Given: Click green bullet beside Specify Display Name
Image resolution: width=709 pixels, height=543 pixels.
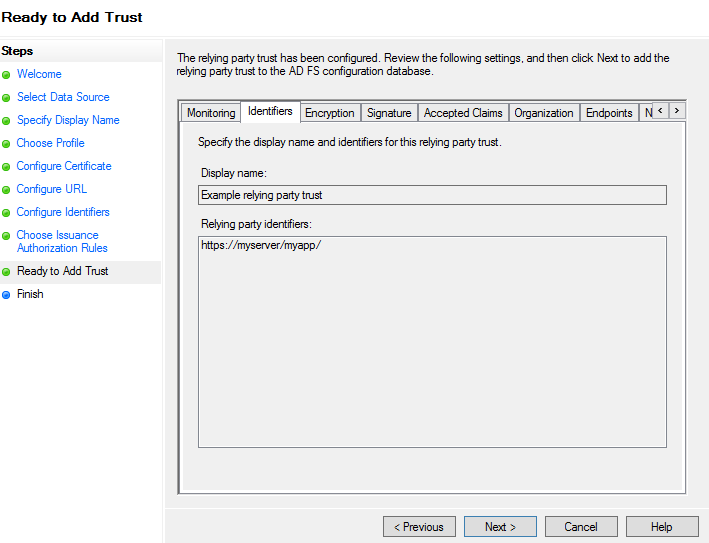Looking at the screenshot, I should click(x=6, y=121).
